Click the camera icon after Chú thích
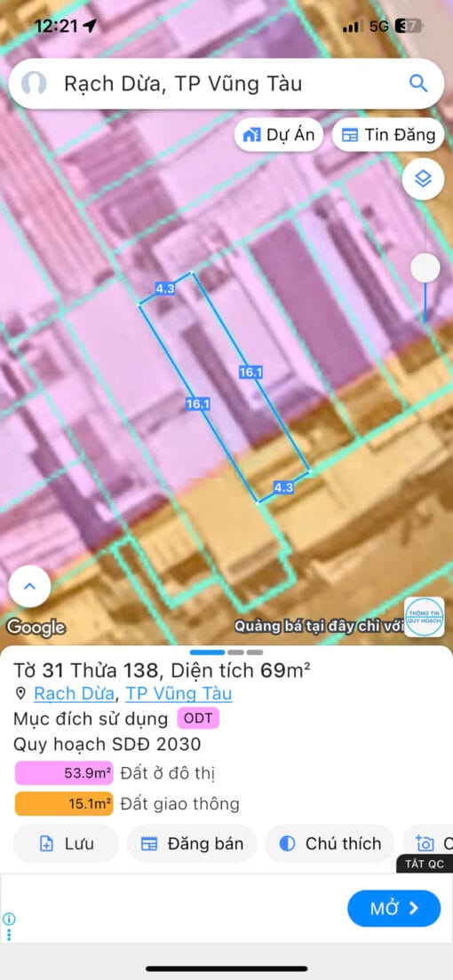Viewport: 453px width, 980px height. click(425, 844)
